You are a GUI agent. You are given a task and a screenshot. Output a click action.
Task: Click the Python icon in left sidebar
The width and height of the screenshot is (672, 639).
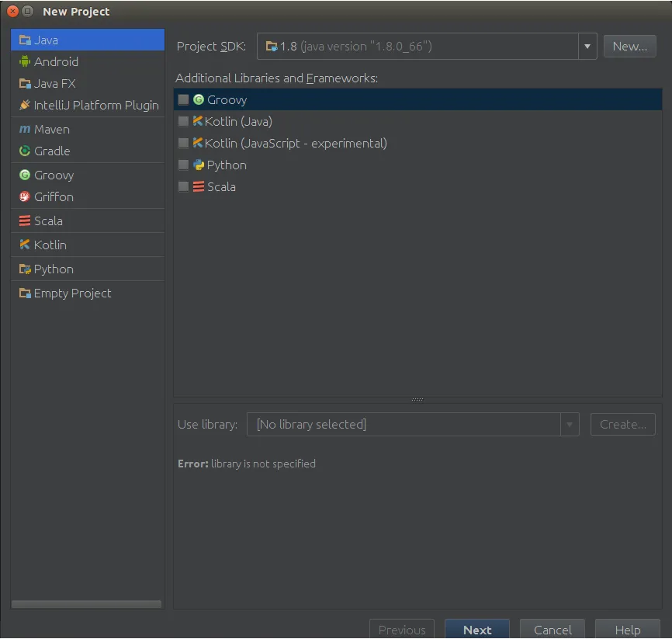coord(25,269)
